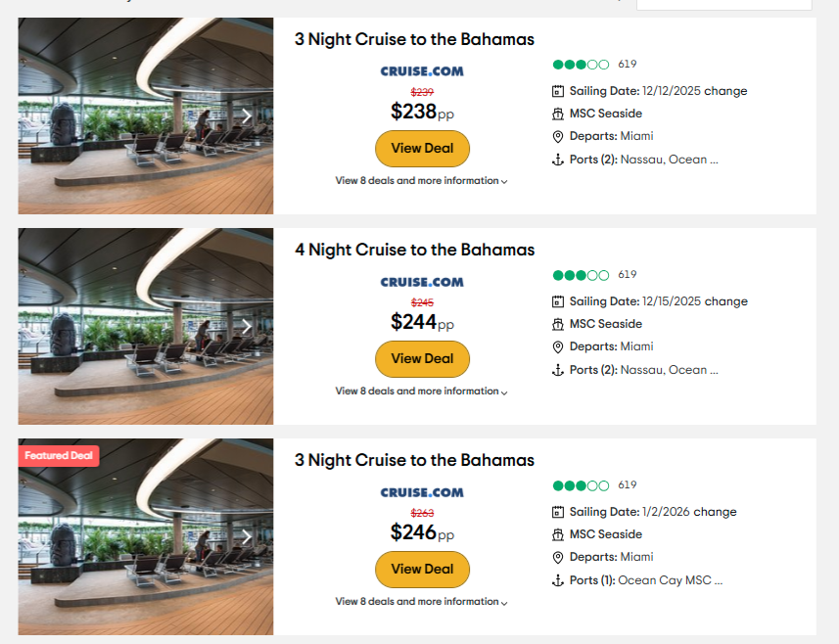
Task: Click the Featured Deal badge
Action: pos(59,455)
